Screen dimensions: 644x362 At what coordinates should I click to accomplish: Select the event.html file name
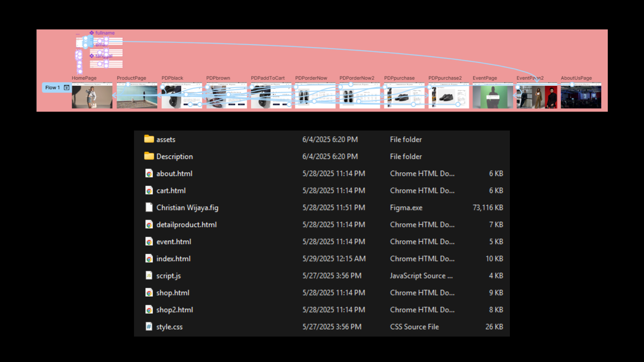click(x=174, y=242)
